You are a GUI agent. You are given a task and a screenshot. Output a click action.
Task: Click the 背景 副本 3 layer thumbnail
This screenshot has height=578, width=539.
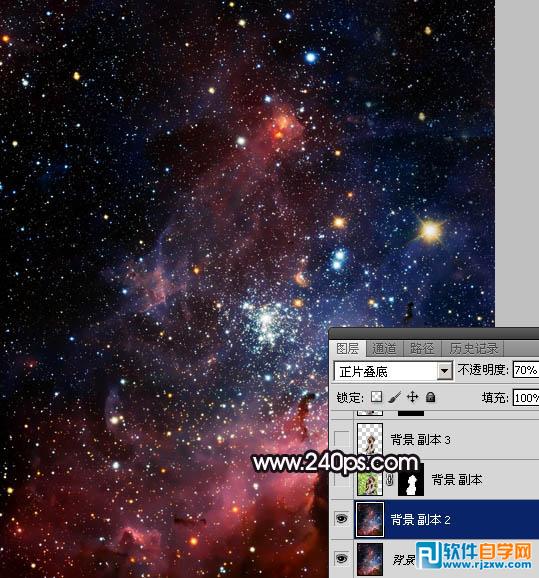point(370,439)
